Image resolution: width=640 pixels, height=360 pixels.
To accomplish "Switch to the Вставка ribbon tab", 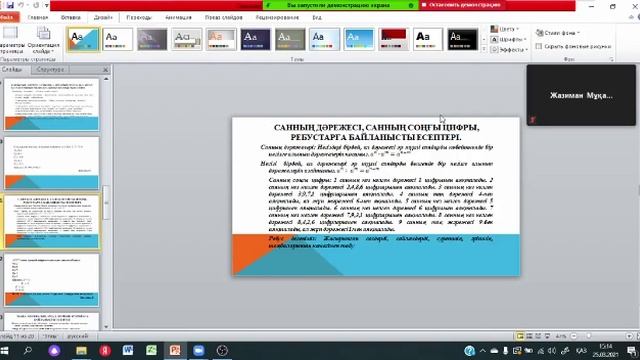I will [71, 18].
